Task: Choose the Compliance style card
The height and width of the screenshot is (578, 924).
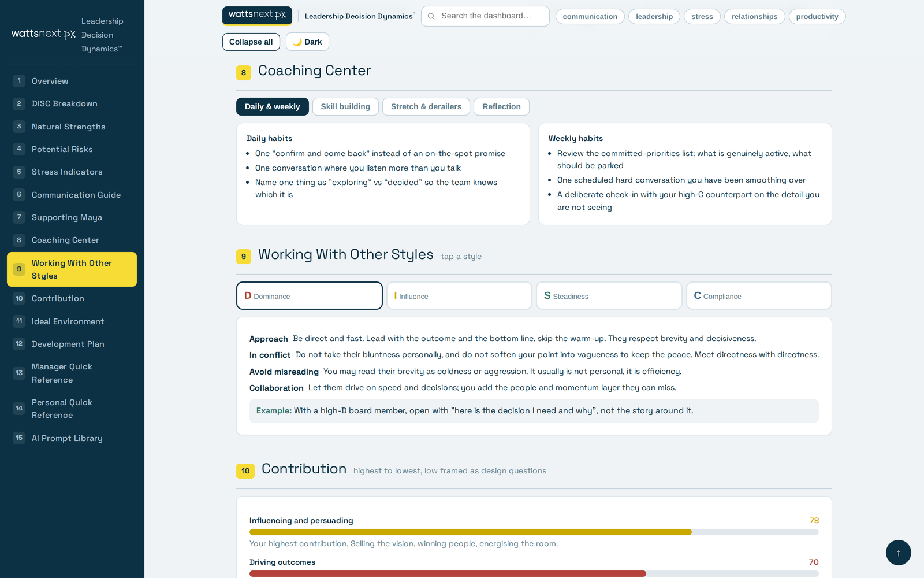Action: [759, 295]
